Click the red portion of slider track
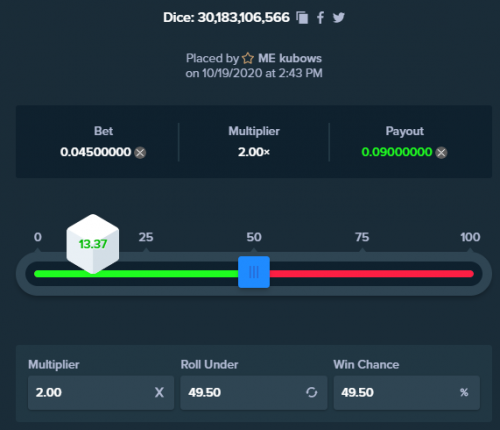This screenshot has width=500, height=430. coord(372,274)
